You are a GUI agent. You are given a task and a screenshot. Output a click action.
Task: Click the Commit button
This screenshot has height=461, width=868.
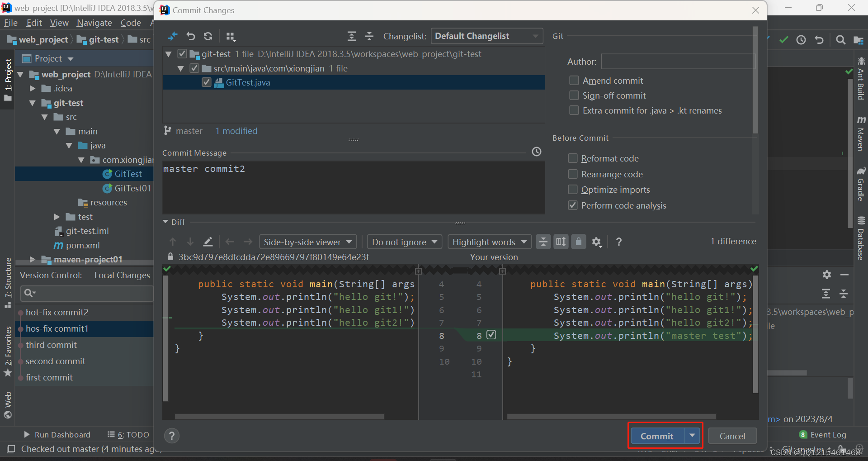[x=657, y=436]
